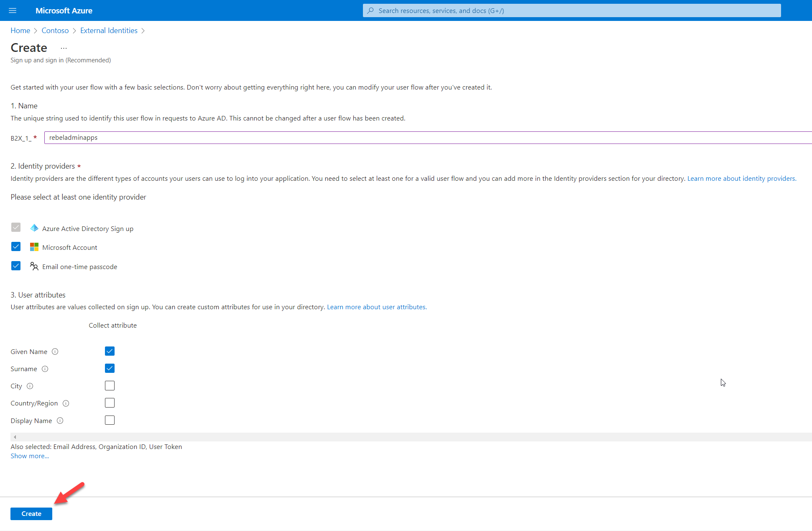Check the City attribute
The width and height of the screenshot is (812, 531).
[x=110, y=385]
